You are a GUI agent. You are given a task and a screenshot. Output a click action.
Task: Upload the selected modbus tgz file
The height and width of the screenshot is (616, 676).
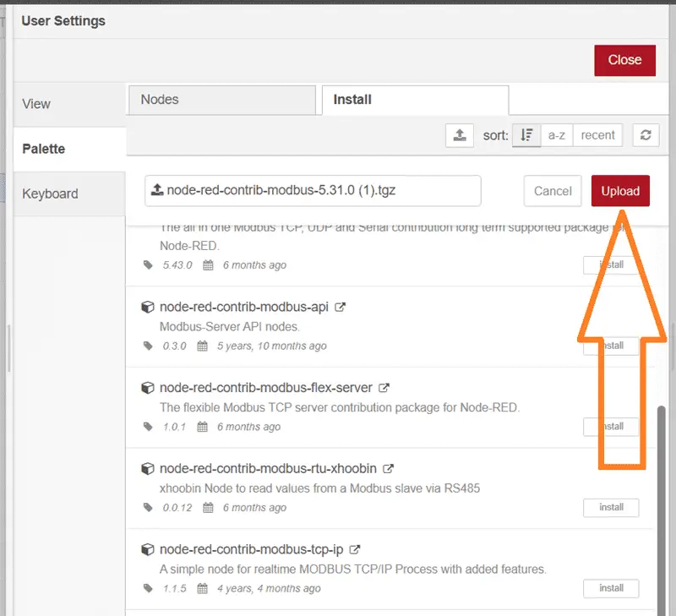coord(620,191)
